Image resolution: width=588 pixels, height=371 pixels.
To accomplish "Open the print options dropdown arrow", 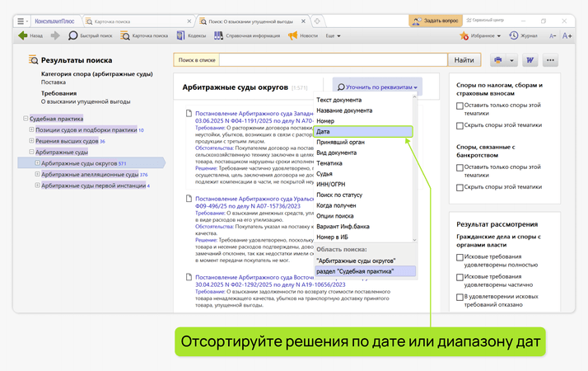I will (x=511, y=60).
